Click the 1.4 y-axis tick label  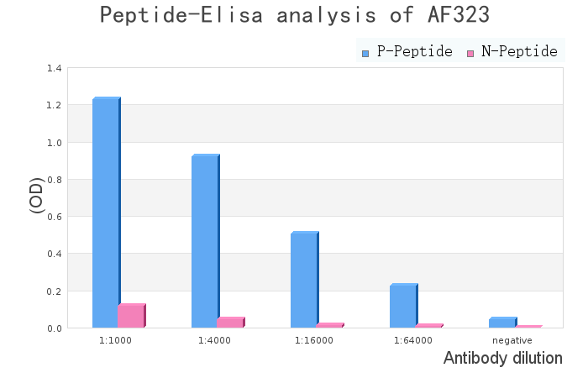point(54,68)
